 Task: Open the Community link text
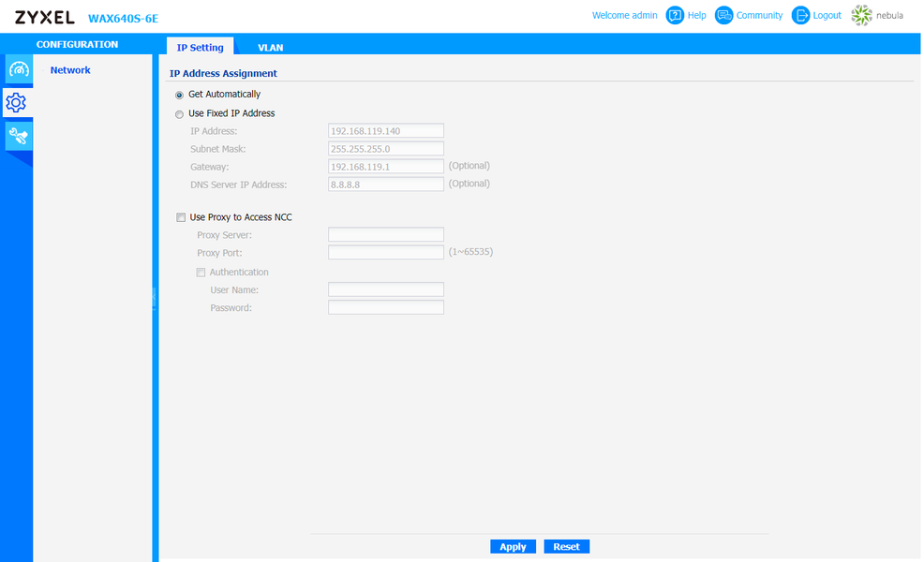[x=759, y=15]
